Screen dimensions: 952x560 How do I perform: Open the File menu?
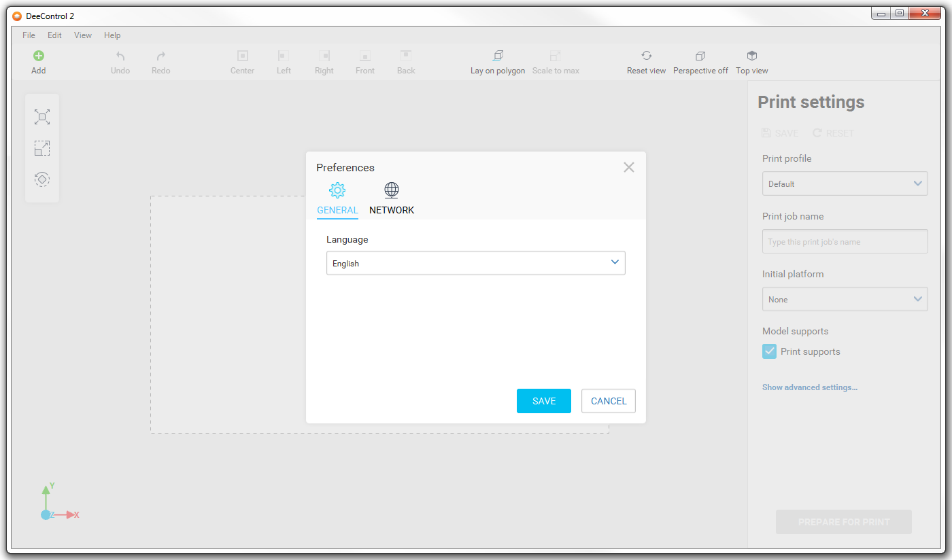[x=29, y=35]
